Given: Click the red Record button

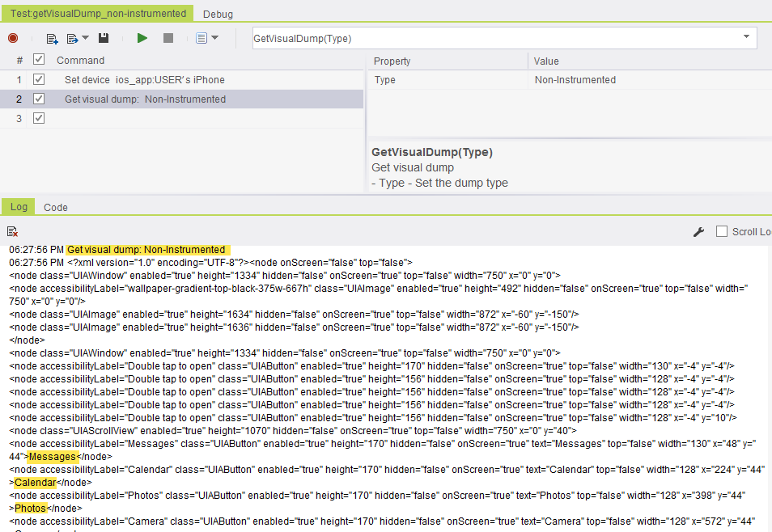Looking at the screenshot, I should point(13,38).
